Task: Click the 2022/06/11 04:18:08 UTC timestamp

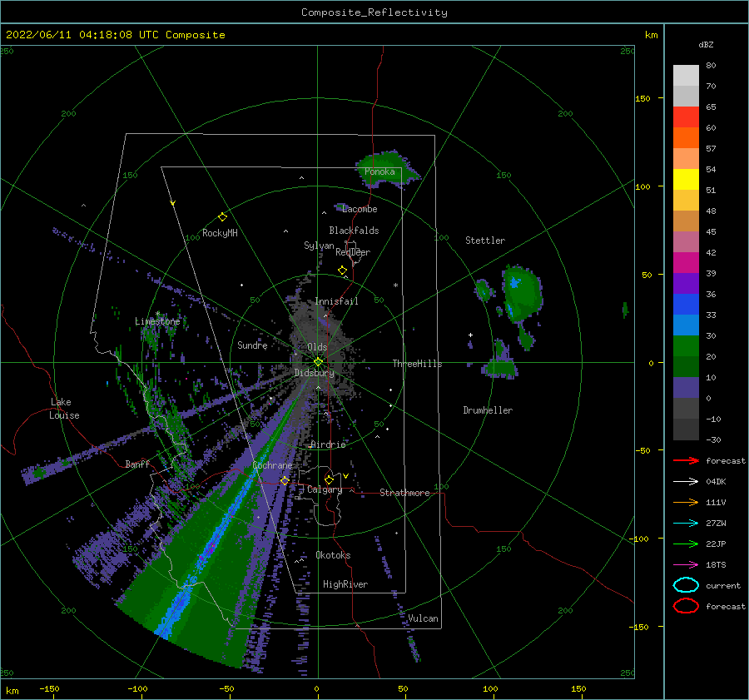Action: 115,35
